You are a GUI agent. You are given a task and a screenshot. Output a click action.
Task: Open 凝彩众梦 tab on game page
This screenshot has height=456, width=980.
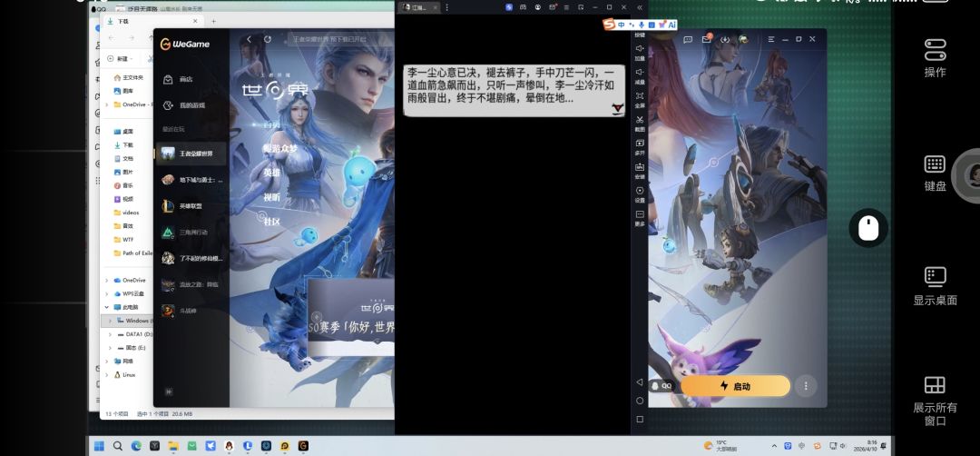279,148
